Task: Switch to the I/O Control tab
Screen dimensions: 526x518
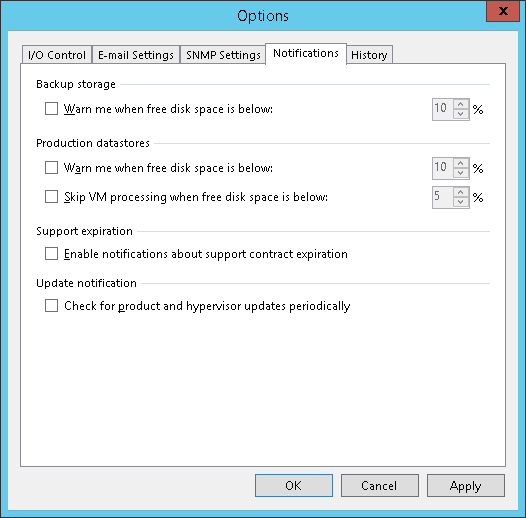Action: coord(57,55)
